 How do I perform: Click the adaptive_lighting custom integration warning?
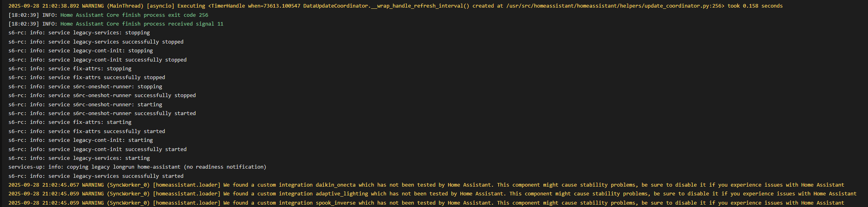432,194
